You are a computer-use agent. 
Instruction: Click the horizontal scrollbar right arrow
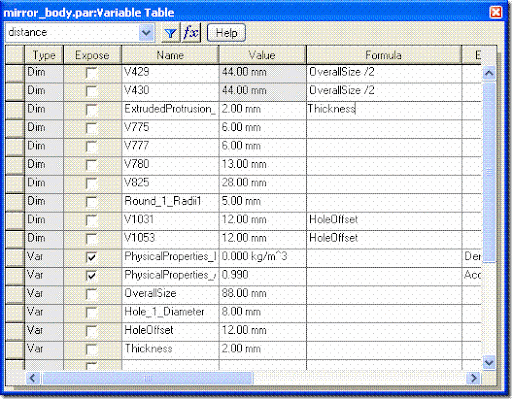(x=474, y=378)
